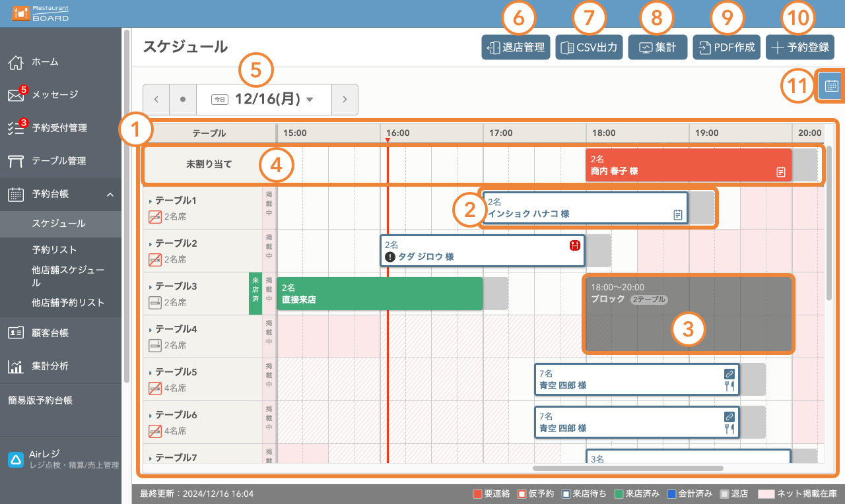Click the 会計済み legend color swatch

[671, 494]
